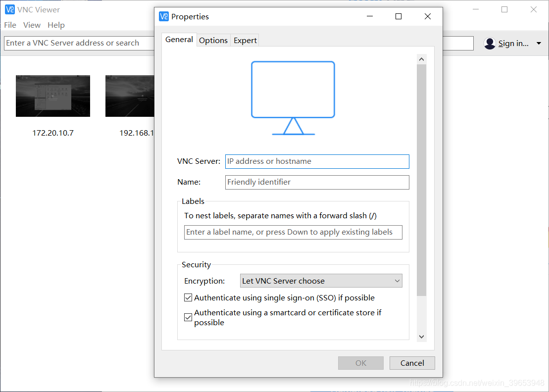The width and height of the screenshot is (549, 392).
Task: Maximize the Properties dialog
Action: [399, 16]
